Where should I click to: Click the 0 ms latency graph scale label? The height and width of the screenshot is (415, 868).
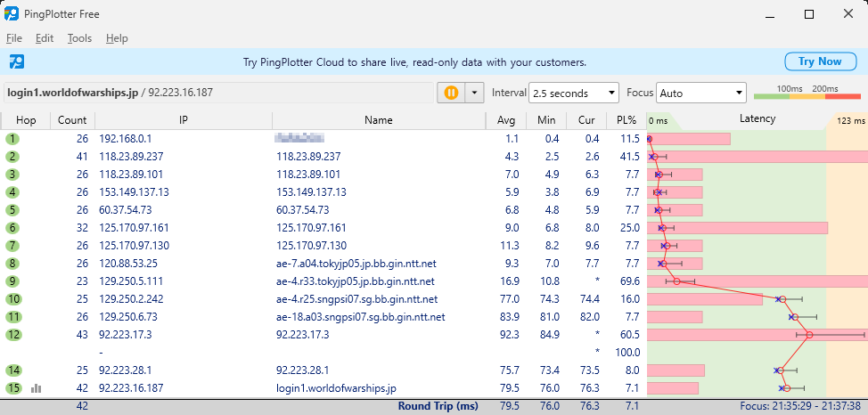tap(659, 120)
